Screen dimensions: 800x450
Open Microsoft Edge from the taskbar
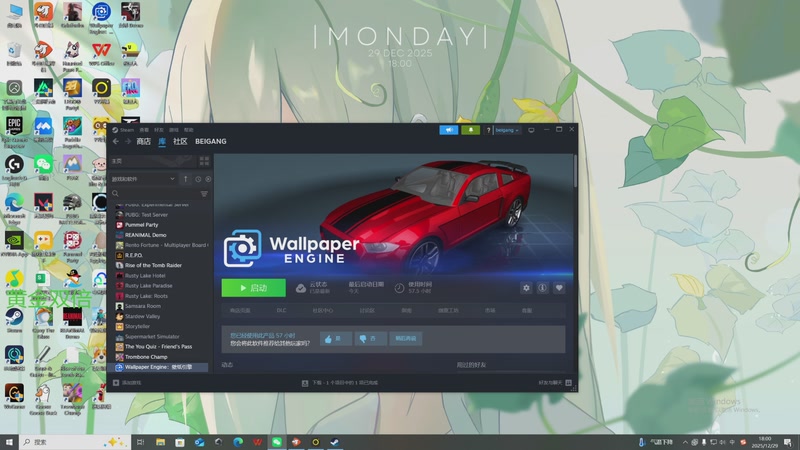[238, 442]
